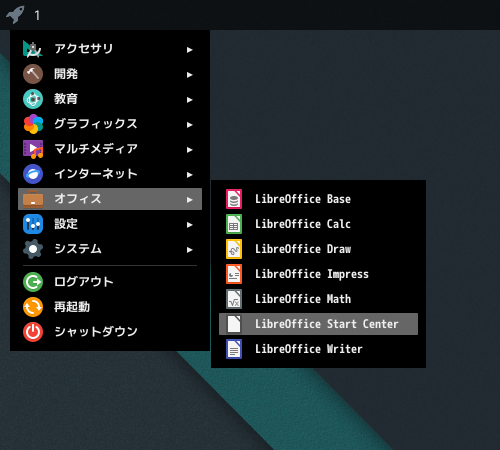Click the オフィス briefcase icon
Viewport: 500px width, 450px height.
tap(33, 199)
